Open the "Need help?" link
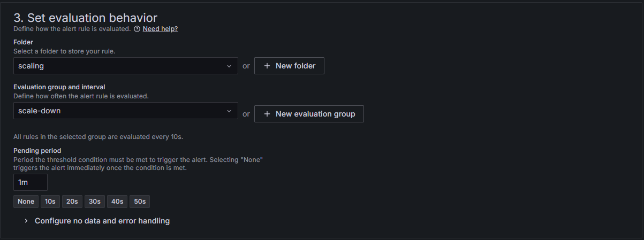The width and height of the screenshot is (644, 240). [x=160, y=29]
